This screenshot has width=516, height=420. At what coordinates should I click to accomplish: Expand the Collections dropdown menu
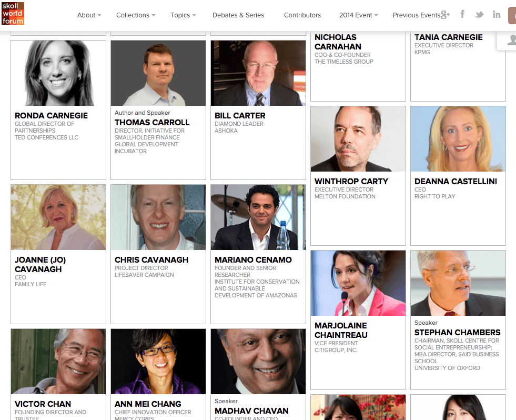(x=136, y=15)
